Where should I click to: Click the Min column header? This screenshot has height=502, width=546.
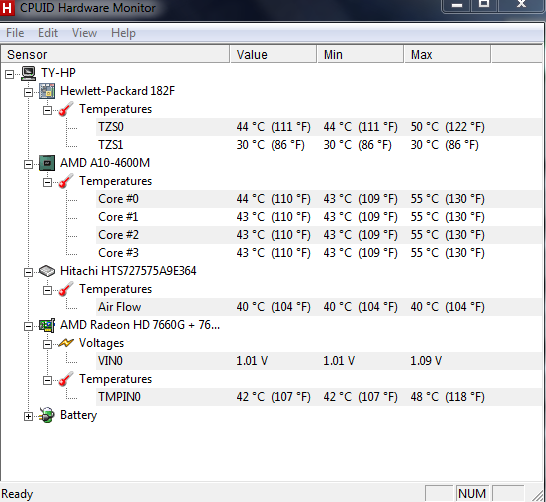click(361, 54)
